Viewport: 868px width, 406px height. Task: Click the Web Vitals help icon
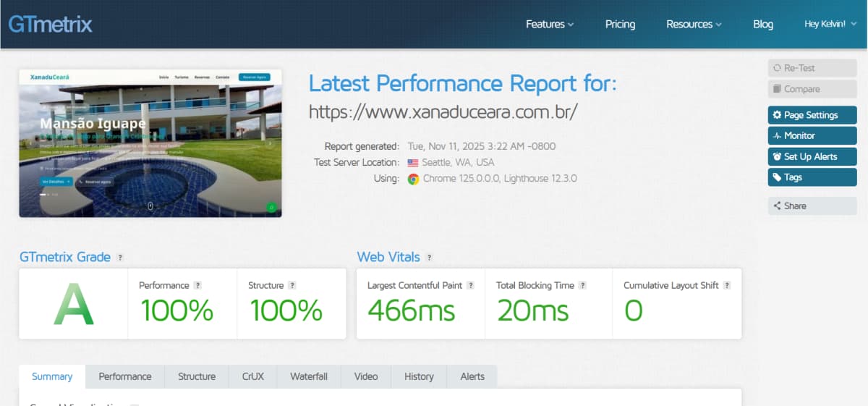pos(429,258)
